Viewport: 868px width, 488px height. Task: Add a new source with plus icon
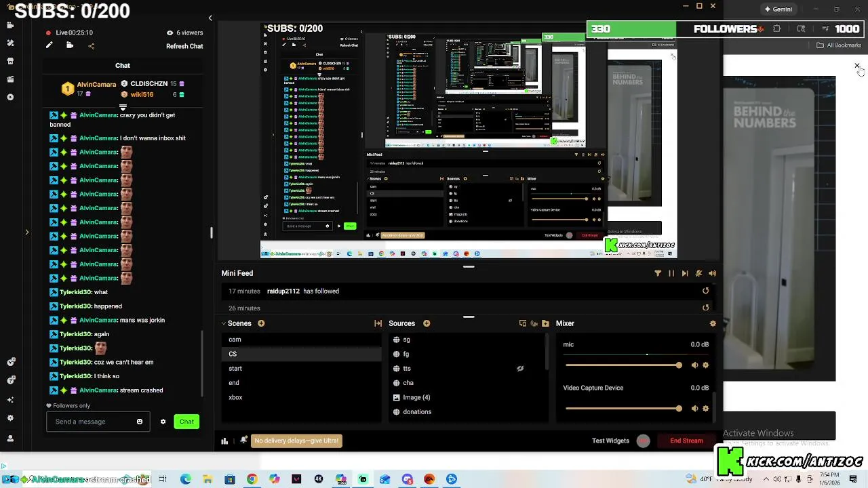(427, 323)
